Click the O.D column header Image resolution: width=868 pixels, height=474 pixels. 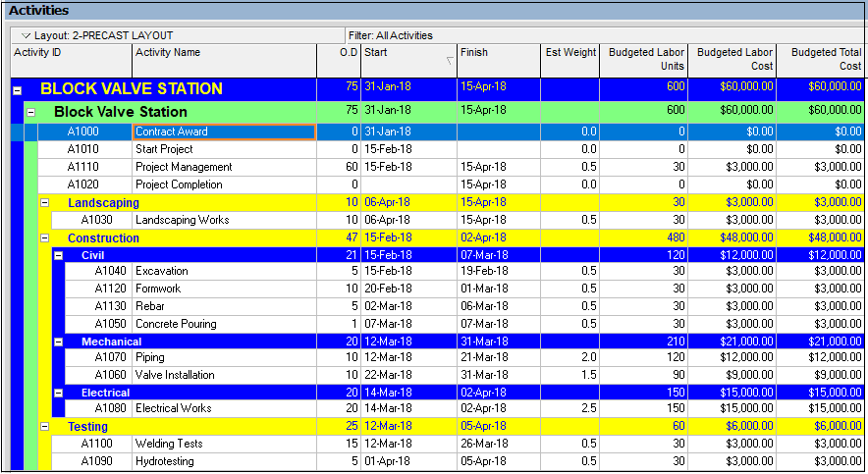tap(339, 60)
